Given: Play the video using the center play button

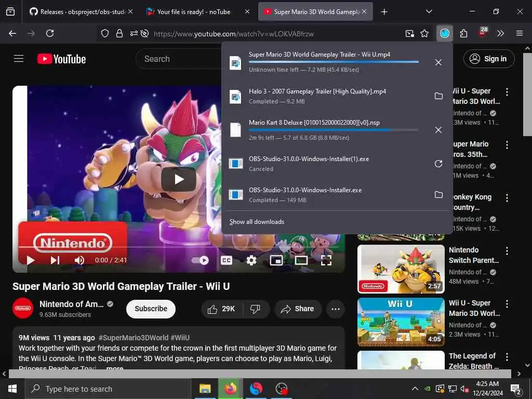Looking at the screenshot, I should click(179, 179).
